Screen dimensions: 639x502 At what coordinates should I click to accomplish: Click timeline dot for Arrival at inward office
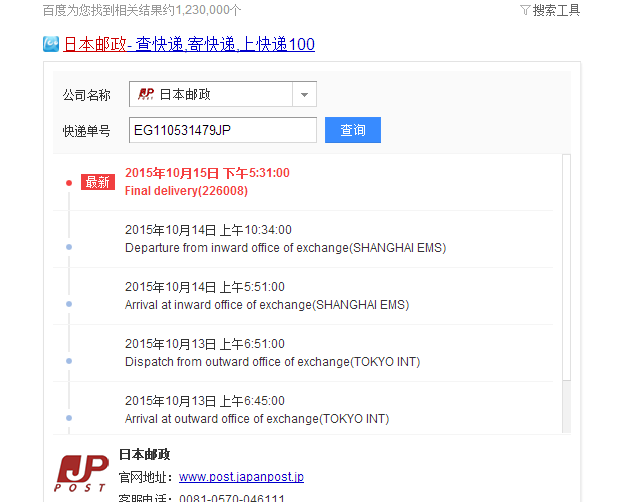point(69,304)
